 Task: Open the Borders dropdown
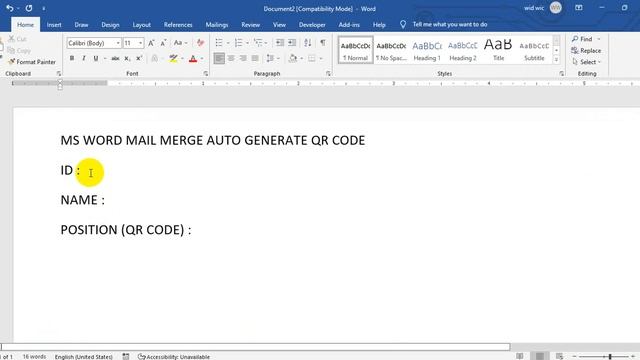[321, 59]
